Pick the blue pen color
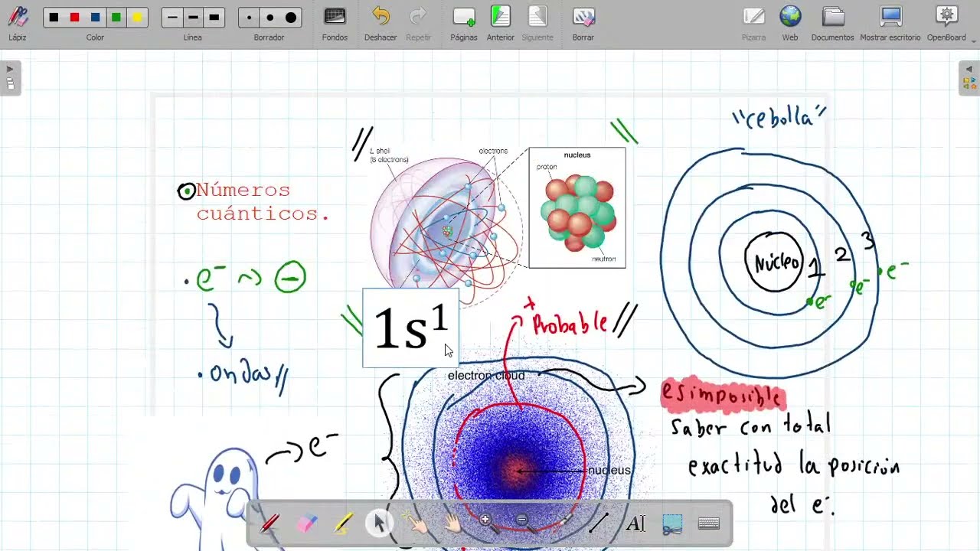Image resolution: width=980 pixels, height=551 pixels. 95,17
